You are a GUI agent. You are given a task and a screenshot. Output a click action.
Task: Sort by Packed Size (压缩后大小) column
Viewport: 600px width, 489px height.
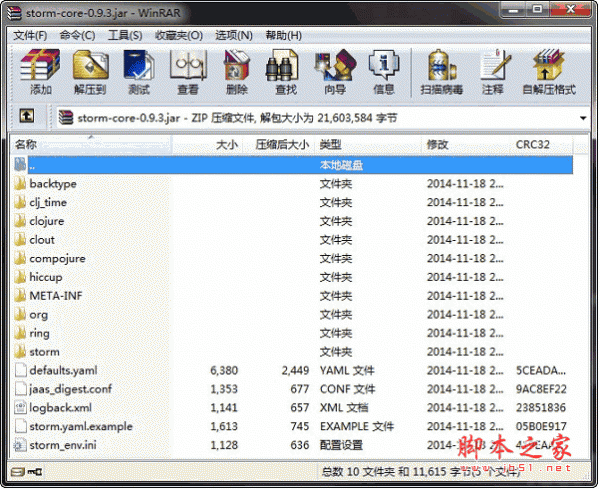pos(279,145)
